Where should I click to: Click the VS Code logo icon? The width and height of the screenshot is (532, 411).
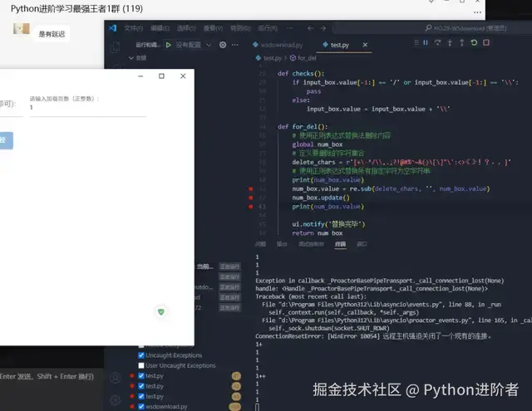click(113, 28)
